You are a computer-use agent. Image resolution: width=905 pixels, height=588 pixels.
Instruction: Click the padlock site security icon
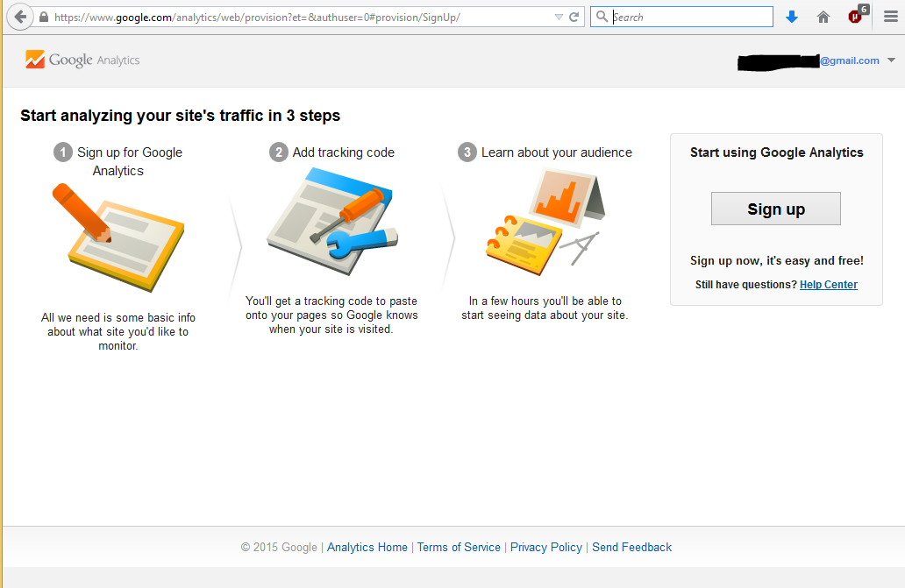click(x=44, y=17)
